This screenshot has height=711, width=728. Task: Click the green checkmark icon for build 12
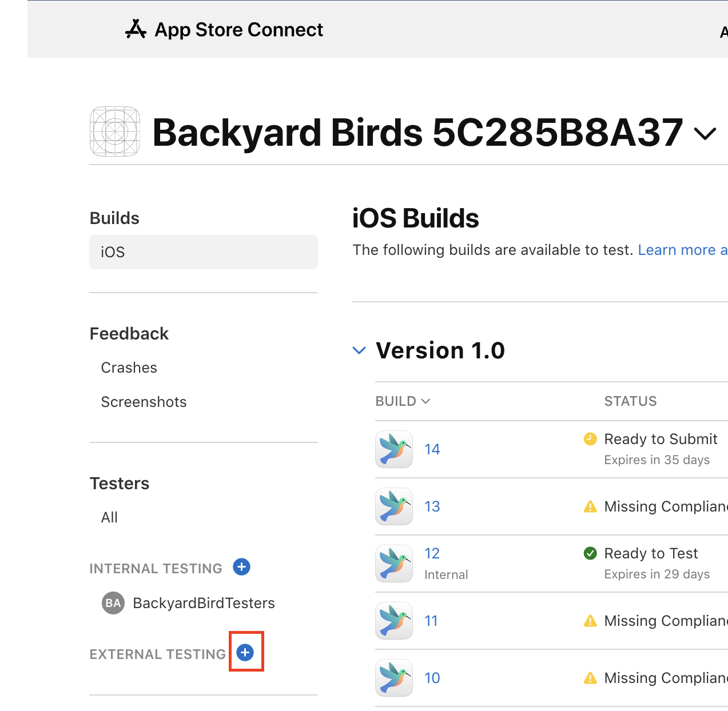(590, 553)
